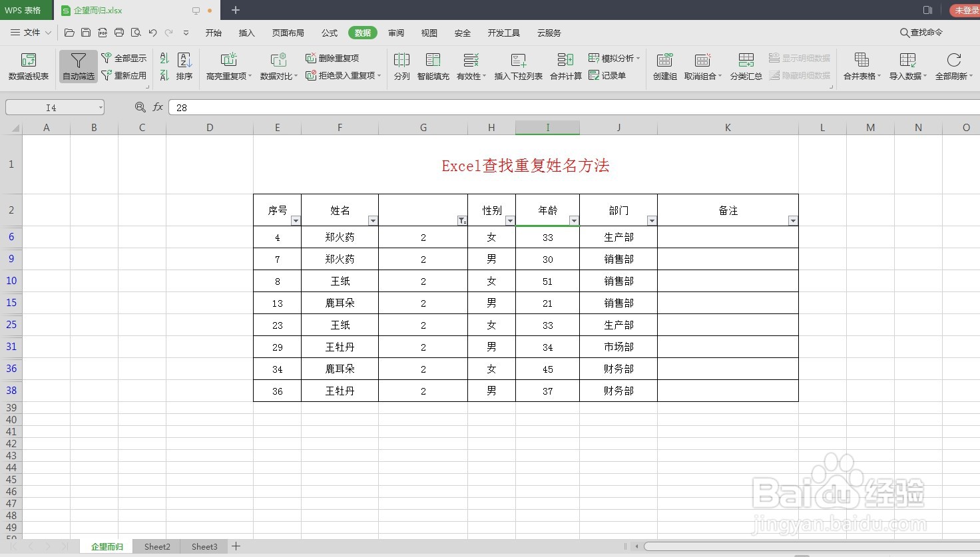This screenshot has height=557, width=980.
Task: Switch to Sheet3 worksheet tab
Action: click(204, 546)
